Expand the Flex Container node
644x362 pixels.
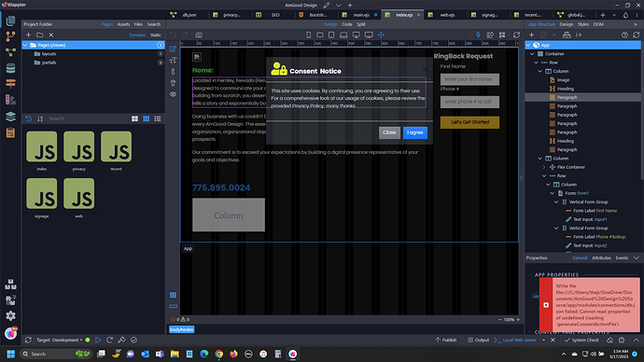point(544,167)
